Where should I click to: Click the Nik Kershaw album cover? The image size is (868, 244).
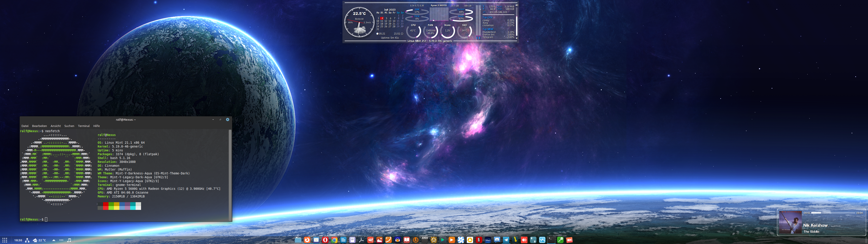pos(790,223)
